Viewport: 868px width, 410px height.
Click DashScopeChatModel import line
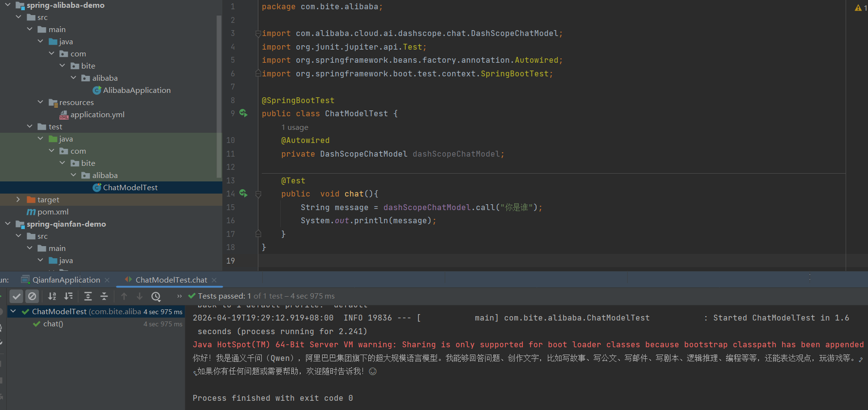pos(412,34)
